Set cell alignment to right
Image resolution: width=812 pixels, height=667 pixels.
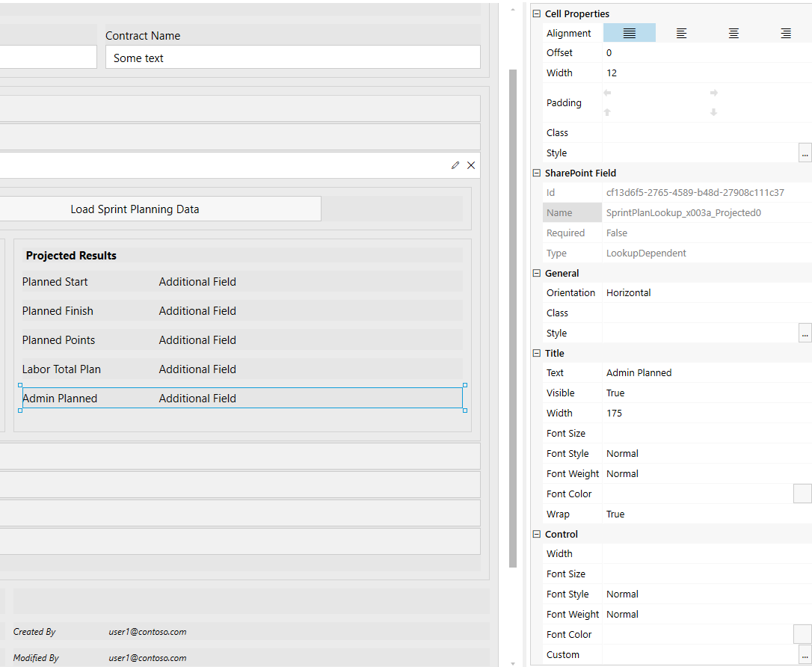(x=786, y=33)
